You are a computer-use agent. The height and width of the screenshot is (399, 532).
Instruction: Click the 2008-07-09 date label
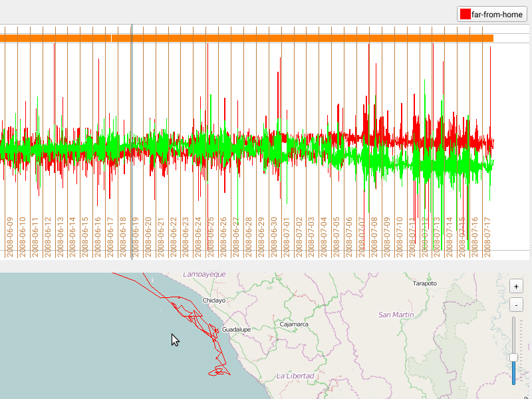point(387,237)
